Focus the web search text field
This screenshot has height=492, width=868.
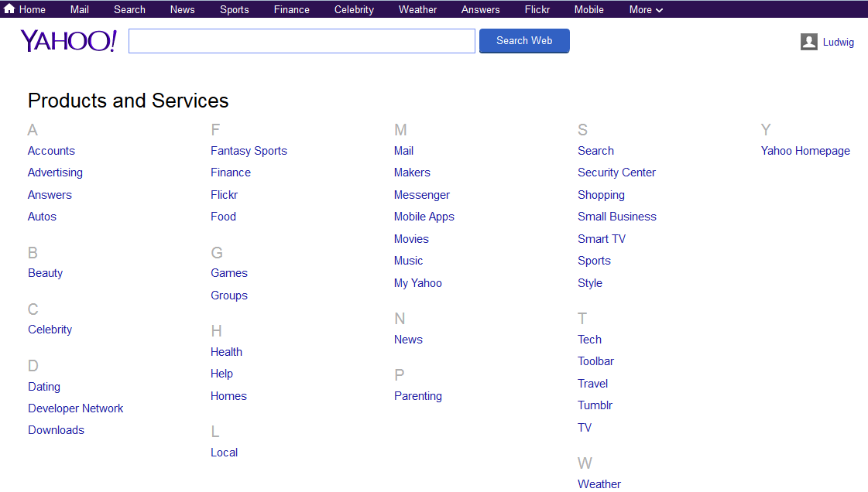point(302,41)
